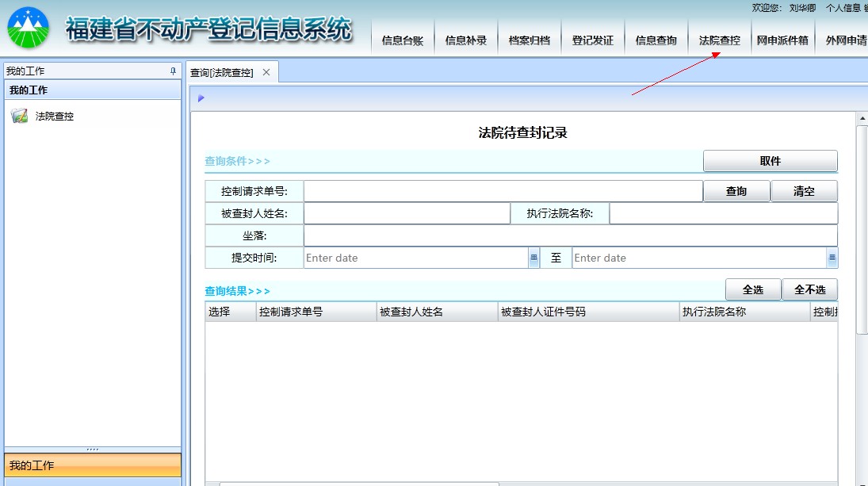Screen dimensions: 868x486
Task: Click the system logo icon
Action: (x=29, y=29)
